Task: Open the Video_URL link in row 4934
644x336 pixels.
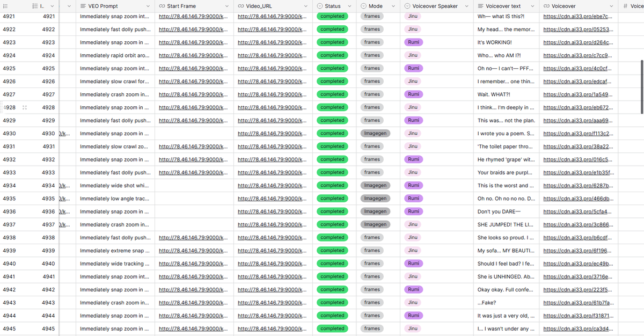Action: coord(272,185)
